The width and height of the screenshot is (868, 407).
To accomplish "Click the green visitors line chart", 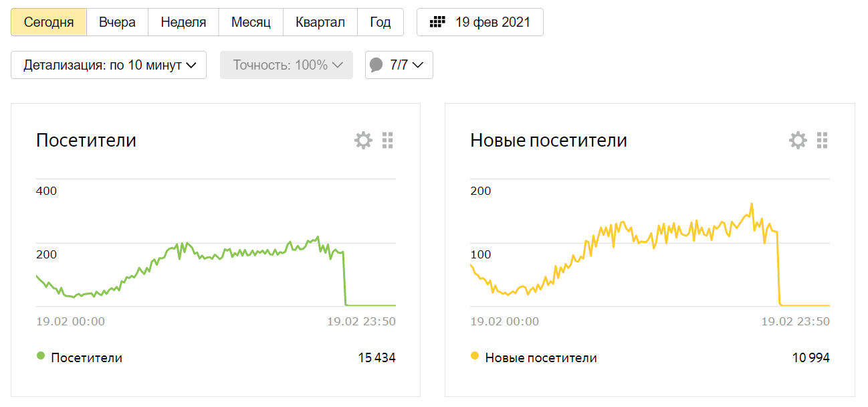I will tap(216, 271).
